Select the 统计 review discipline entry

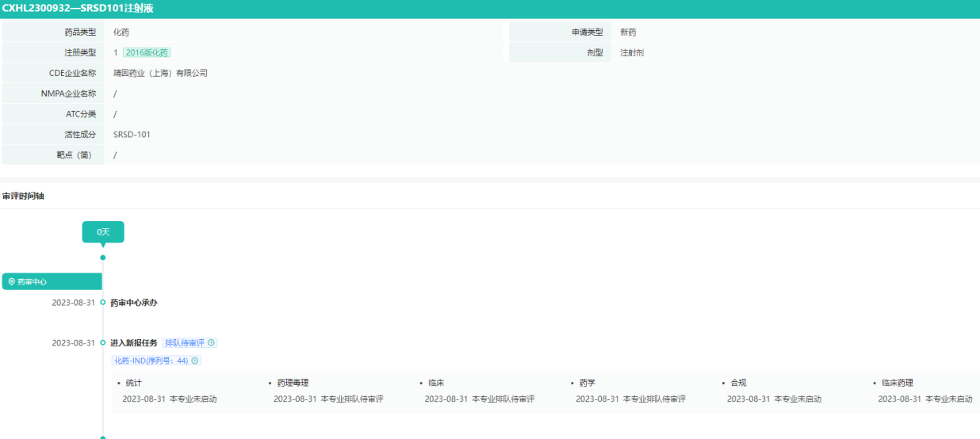coord(133,383)
